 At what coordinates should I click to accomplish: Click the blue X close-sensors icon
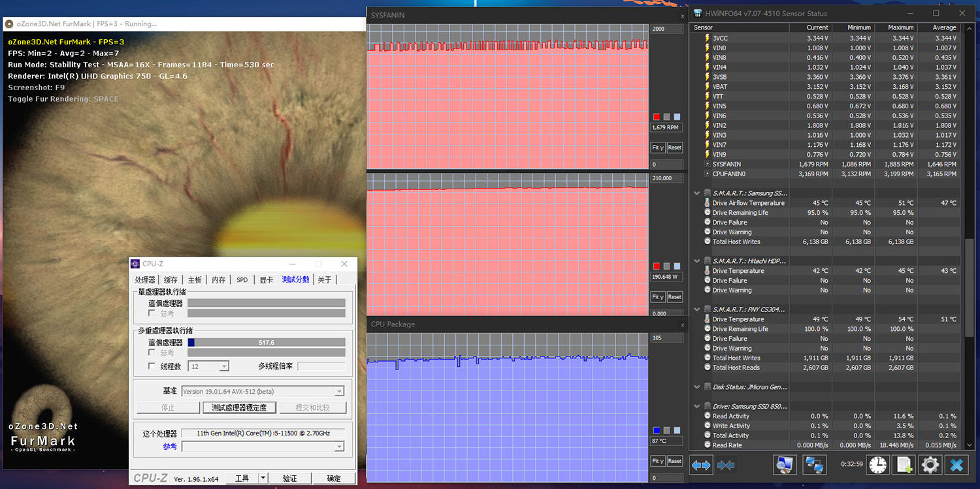click(x=956, y=465)
